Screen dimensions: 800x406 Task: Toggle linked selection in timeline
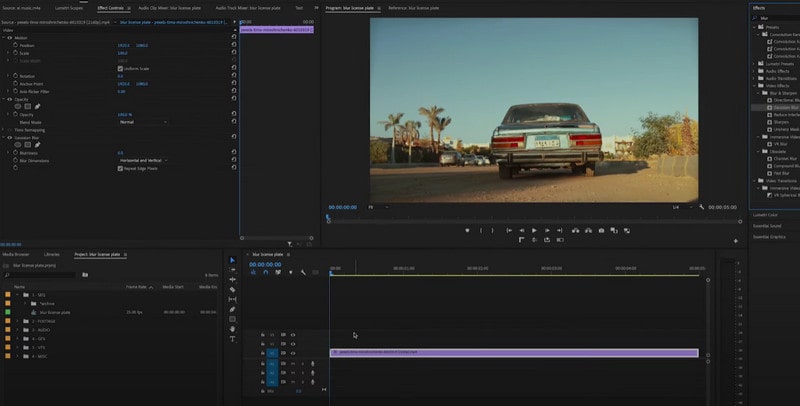click(x=278, y=272)
